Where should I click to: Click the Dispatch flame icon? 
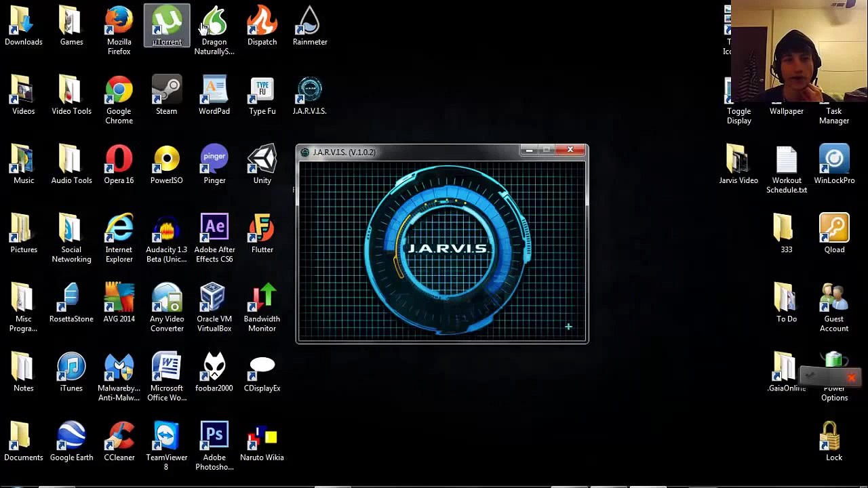pyautogui.click(x=262, y=26)
